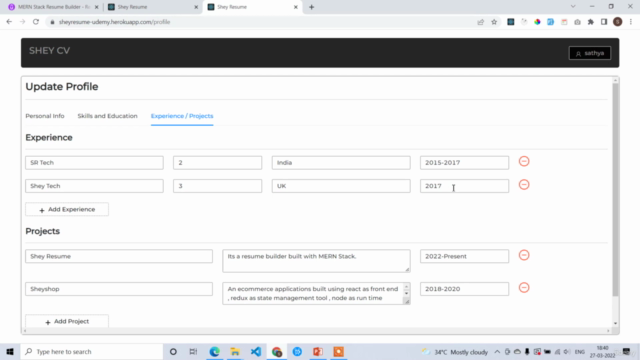Open Cortana from the taskbar

click(x=173, y=351)
